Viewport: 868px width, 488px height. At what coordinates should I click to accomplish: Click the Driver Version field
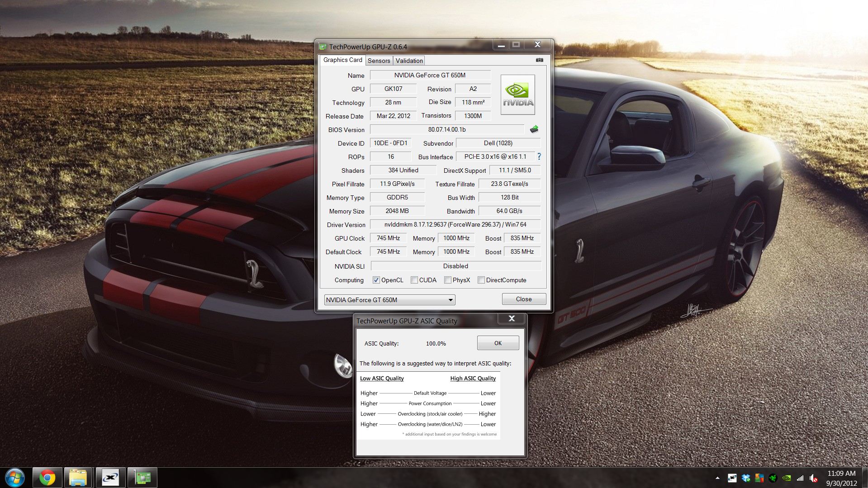pyautogui.click(x=455, y=224)
